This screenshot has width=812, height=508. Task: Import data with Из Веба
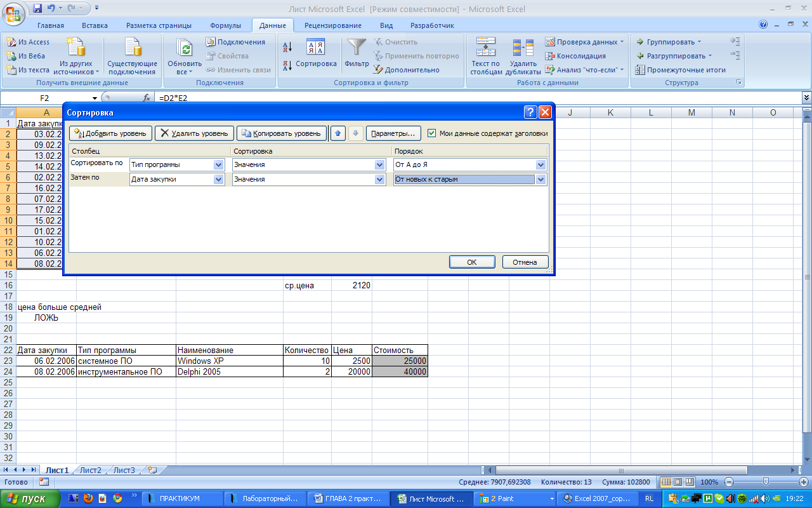[26, 56]
